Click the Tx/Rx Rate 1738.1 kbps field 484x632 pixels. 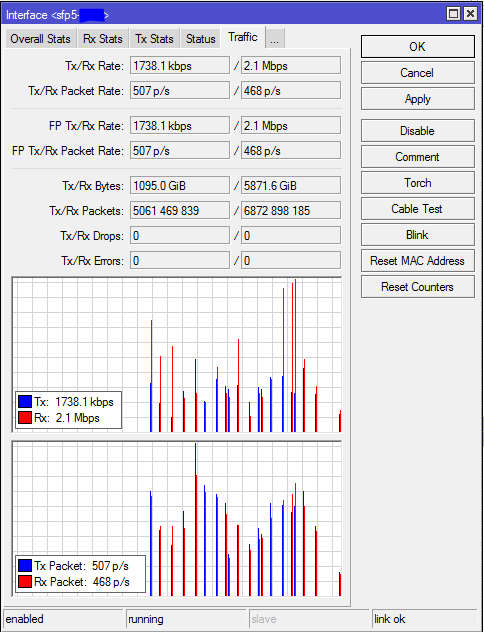tap(180, 66)
